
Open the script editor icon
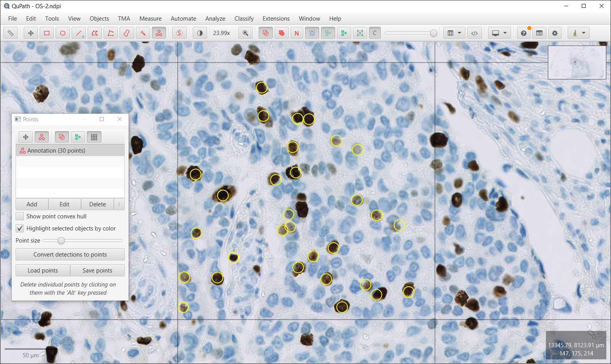point(474,33)
